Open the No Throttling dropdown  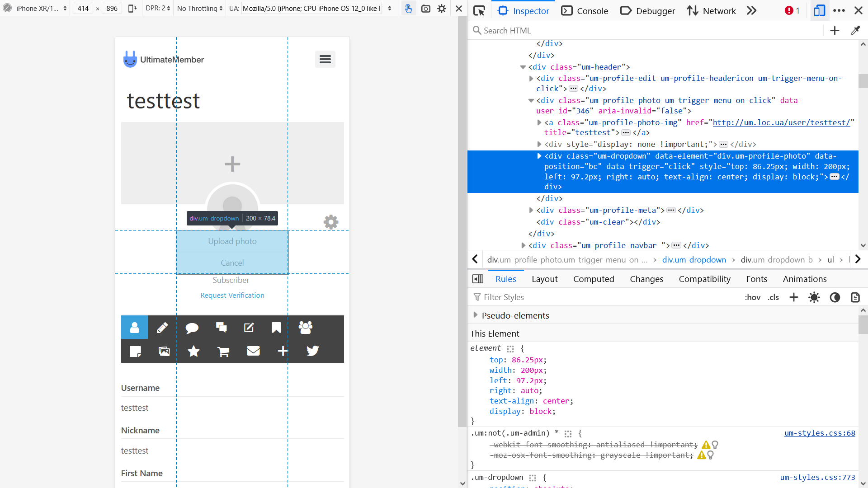click(x=200, y=9)
